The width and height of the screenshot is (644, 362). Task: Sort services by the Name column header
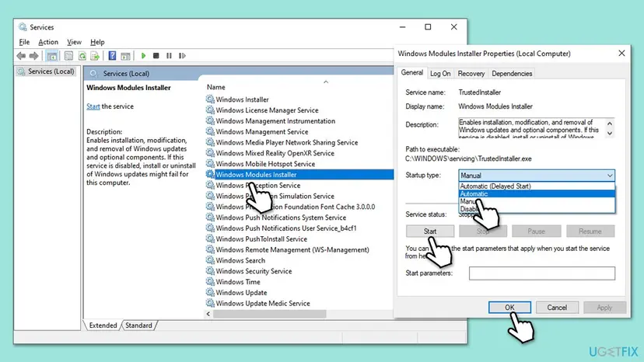[x=216, y=87]
